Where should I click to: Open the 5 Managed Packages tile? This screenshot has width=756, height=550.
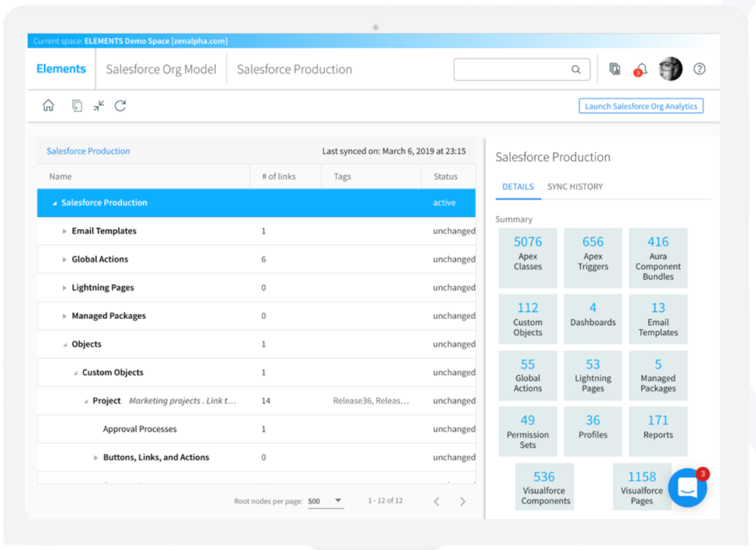pos(658,375)
